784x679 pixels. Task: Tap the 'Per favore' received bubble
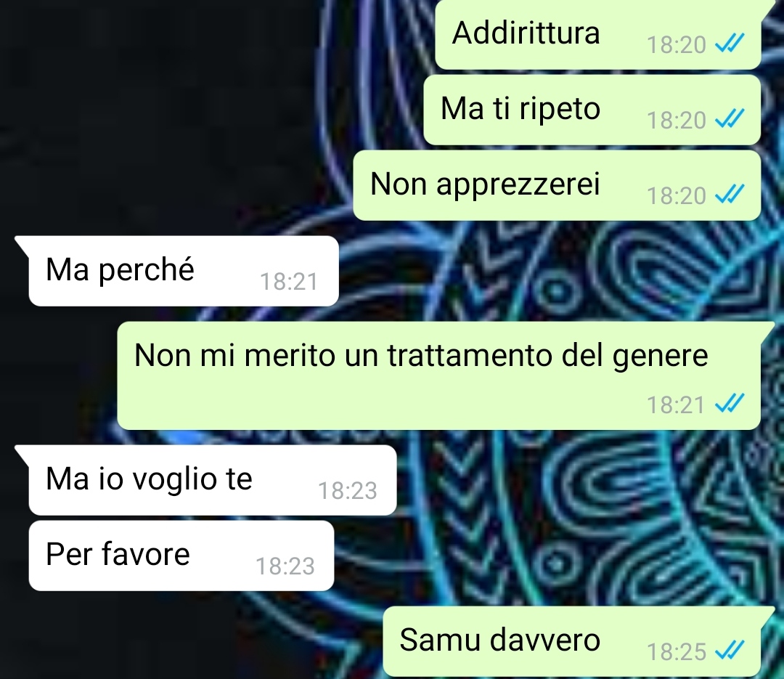(181, 556)
